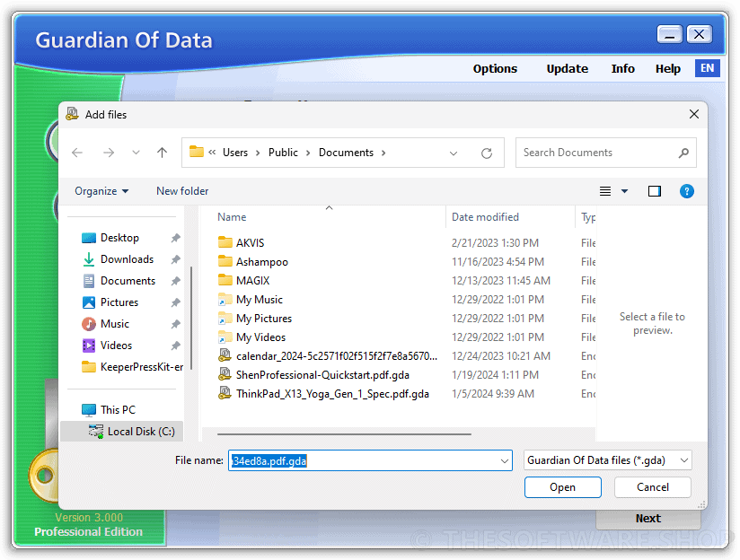
Task: Open the view options dropdown arrow
Action: click(624, 191)
